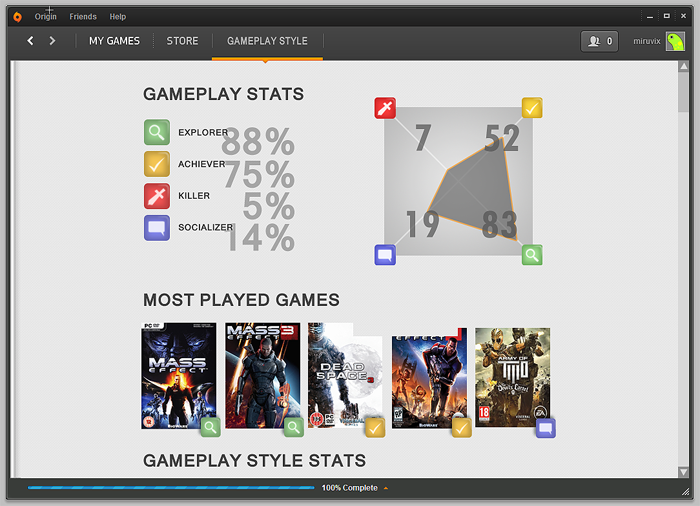The image size is (700, 506).
Task: Click the 52 value on radar chart
Action: (502, 138)
